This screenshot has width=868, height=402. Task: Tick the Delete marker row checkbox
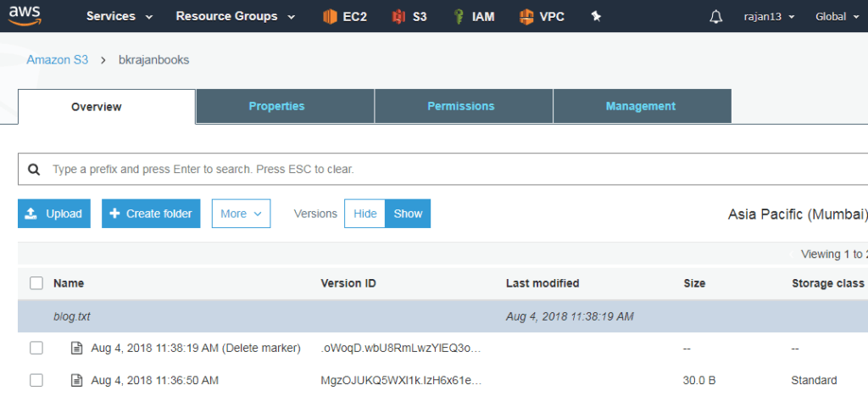(36, 349)
